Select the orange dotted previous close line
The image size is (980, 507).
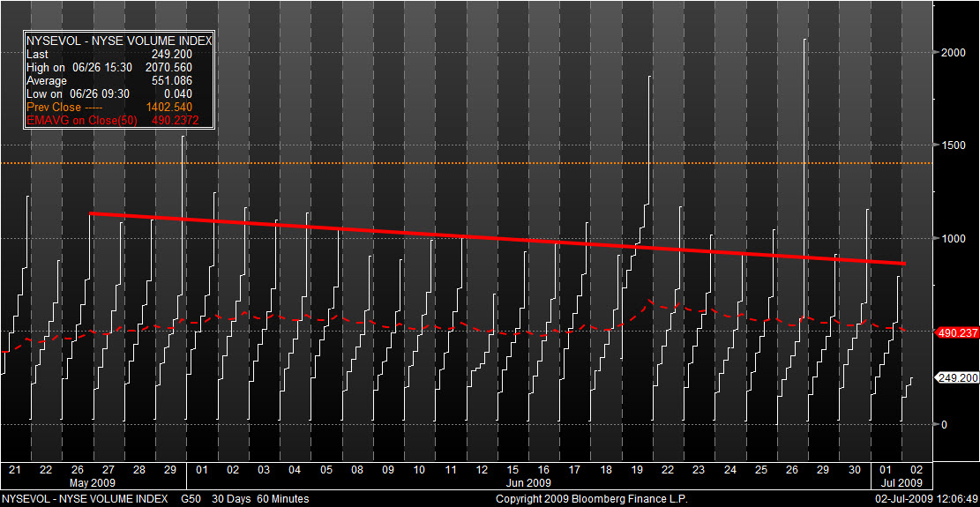(x=466, y=163)
